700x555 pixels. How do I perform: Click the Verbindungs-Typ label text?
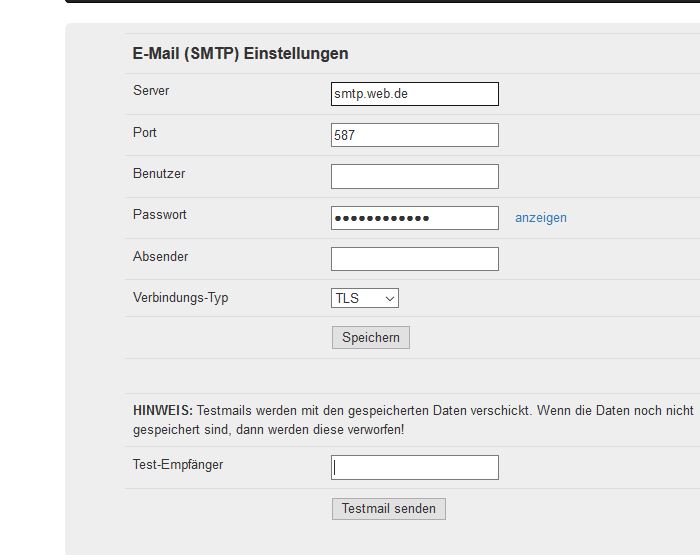click(x=180, y=298)
